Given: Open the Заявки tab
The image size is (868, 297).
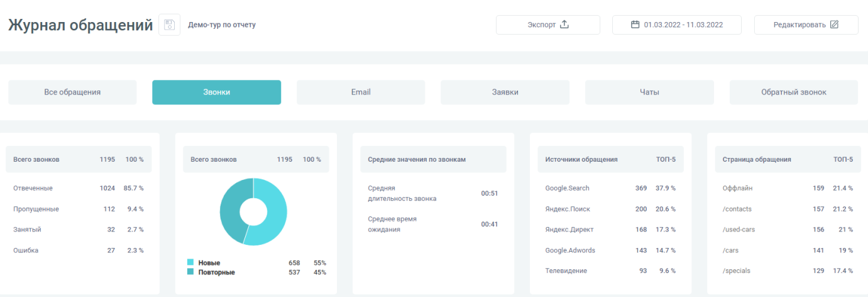Looking at the screenshot, I should tap(505, 92).
